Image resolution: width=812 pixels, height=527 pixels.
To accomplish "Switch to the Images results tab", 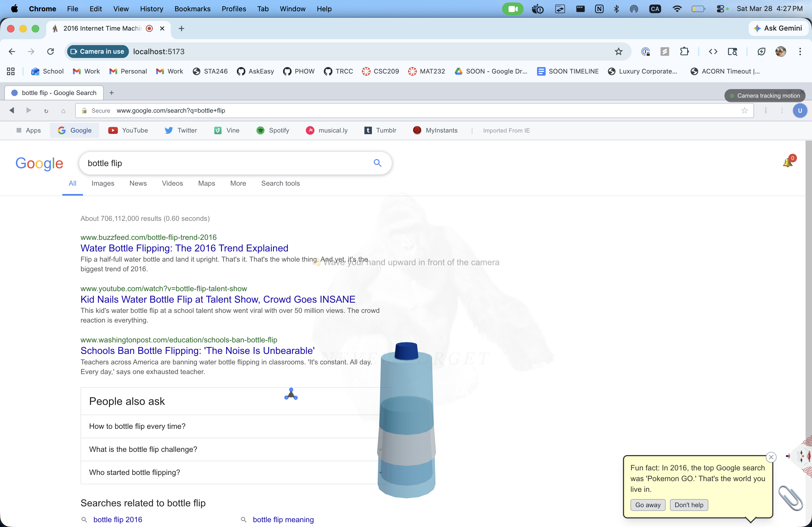I will pos(103,183).
